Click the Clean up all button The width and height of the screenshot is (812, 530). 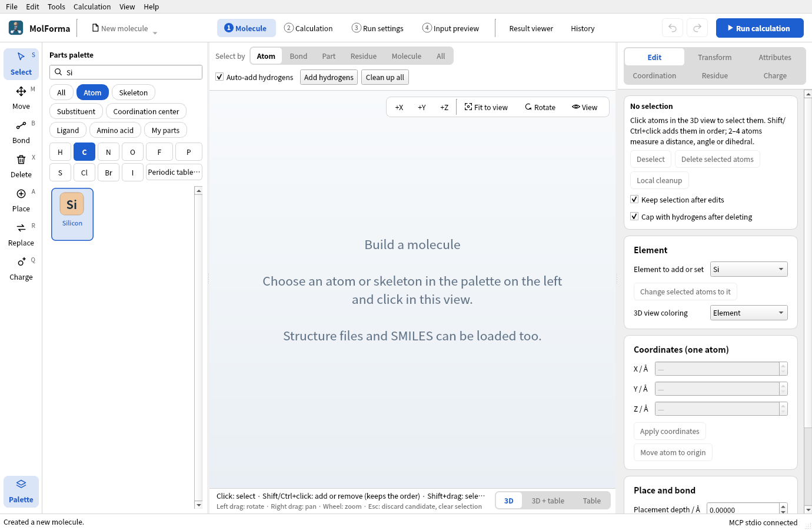point(385,77)
